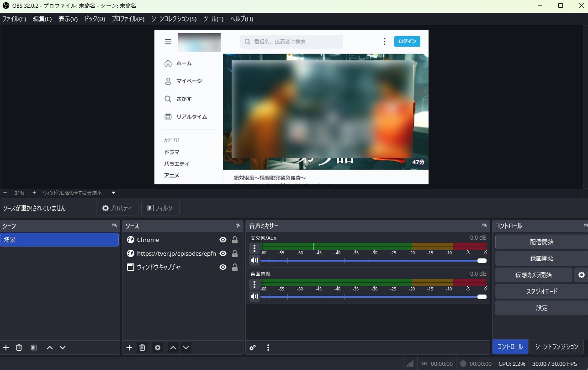
Task: Open the シーンコレクション(S) menu
Action: [174, 19]
